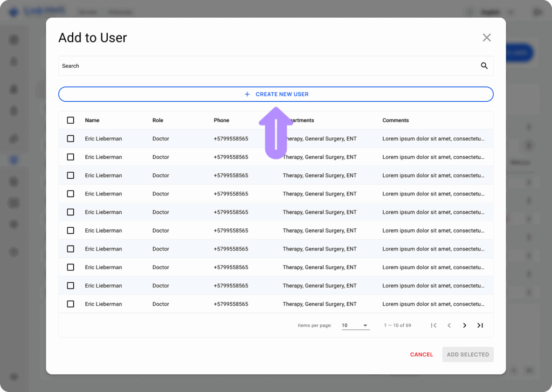Check the select-all checkbox in the table header
The image size is (552, 392).
(71, 120)
